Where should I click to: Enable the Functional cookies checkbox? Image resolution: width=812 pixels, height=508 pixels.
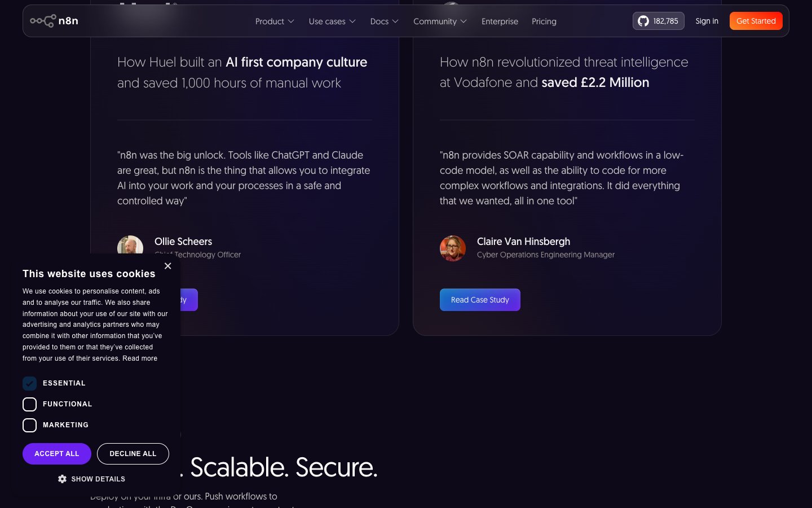pyautogui.click(x=29, y=404)
